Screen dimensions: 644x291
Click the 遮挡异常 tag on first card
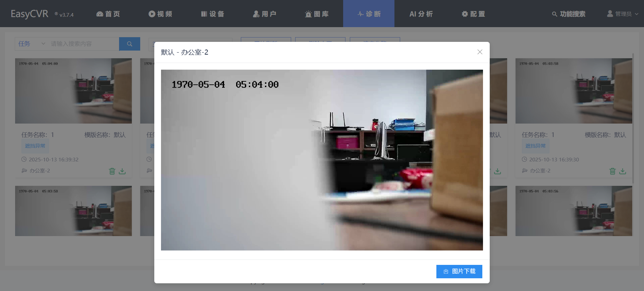coord(35,146)
